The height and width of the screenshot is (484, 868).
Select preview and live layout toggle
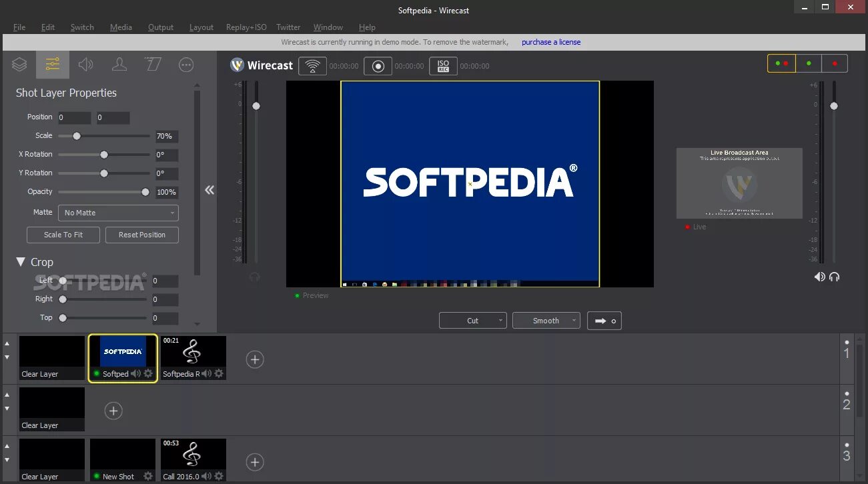coord(781,63)
